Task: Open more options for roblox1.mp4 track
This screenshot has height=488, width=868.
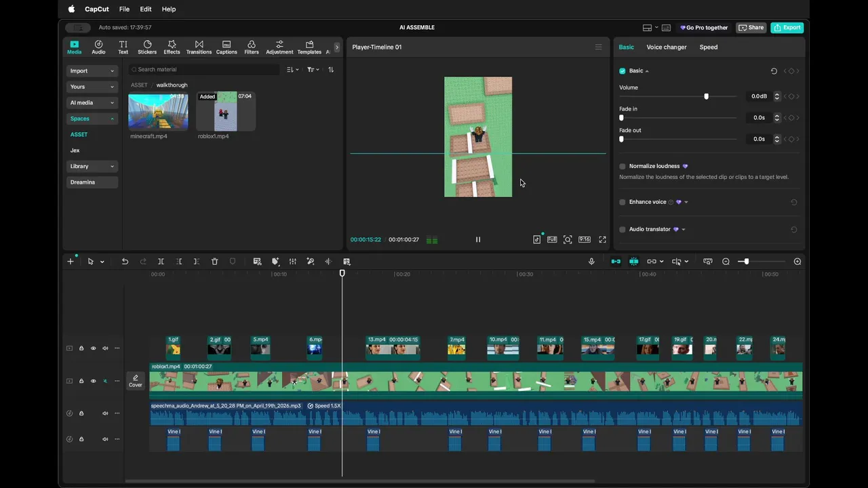Action: point(117,381)
